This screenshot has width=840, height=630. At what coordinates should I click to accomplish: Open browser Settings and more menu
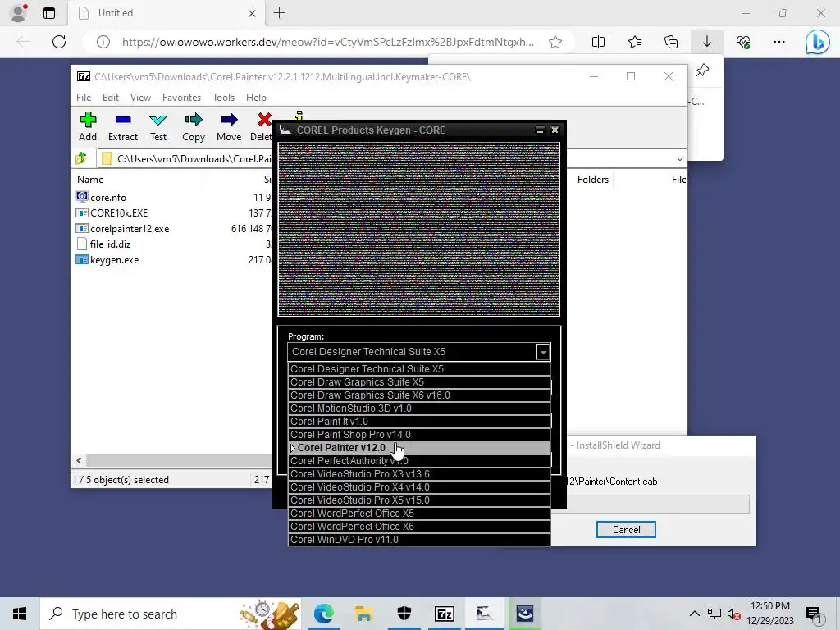[779, 42]
